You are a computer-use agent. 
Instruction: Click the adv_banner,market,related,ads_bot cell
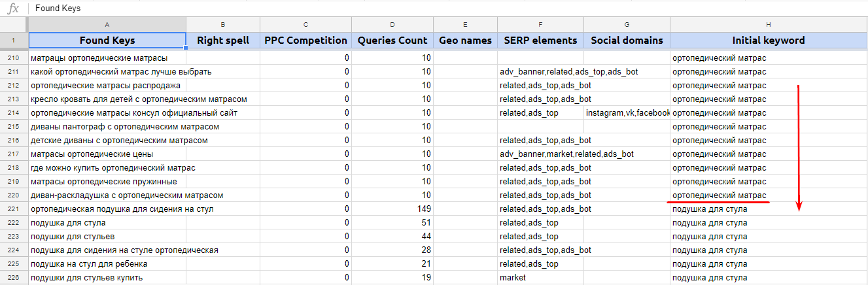(540, 154)
